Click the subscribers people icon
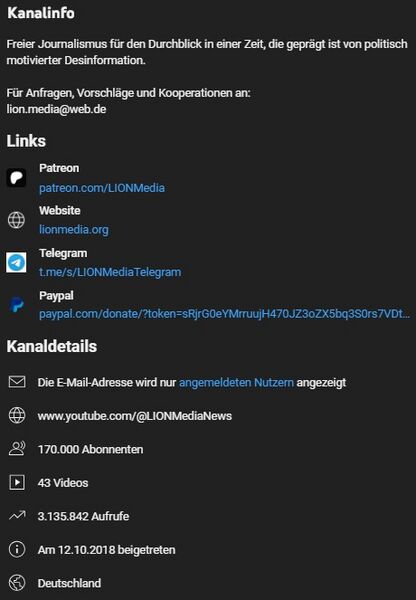Viewport: 416px width, 600px height. coord(17,448)
